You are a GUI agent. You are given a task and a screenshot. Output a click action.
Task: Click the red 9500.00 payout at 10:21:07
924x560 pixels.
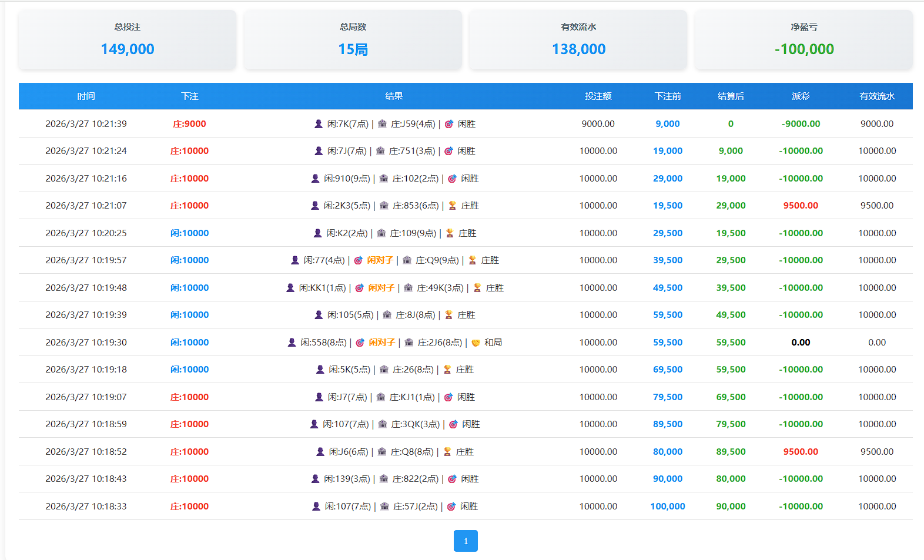(801, 206)
